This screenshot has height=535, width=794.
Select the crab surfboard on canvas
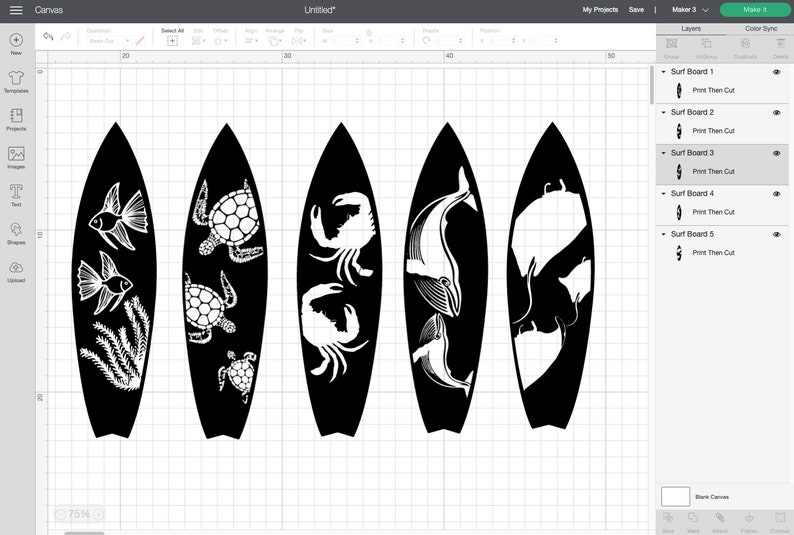coord(339,279)
